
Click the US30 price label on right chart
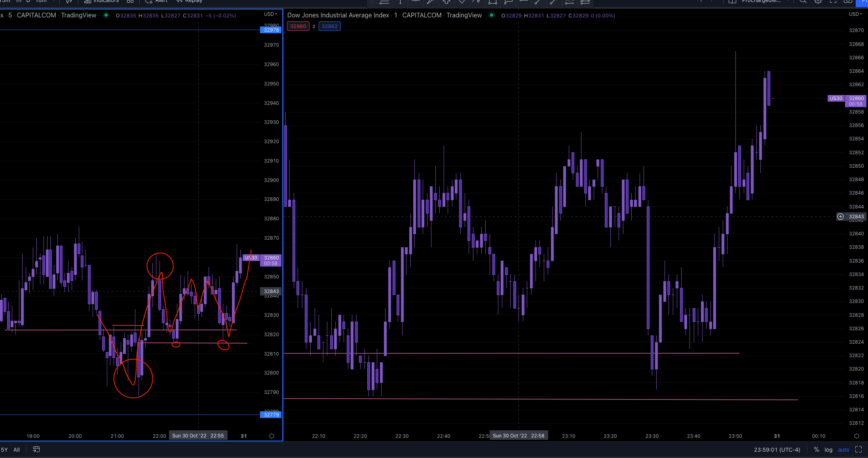point(836,98)
